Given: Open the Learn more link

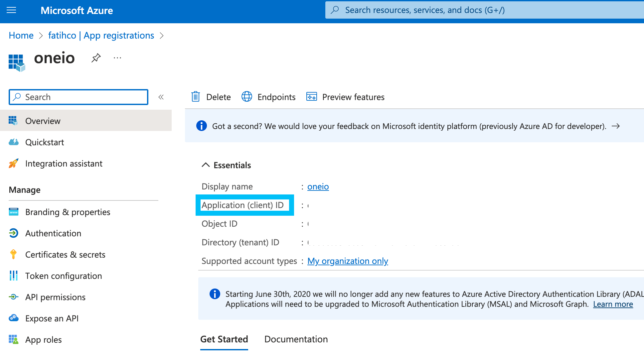Looking at the screenshot, I should click(613, 304).
